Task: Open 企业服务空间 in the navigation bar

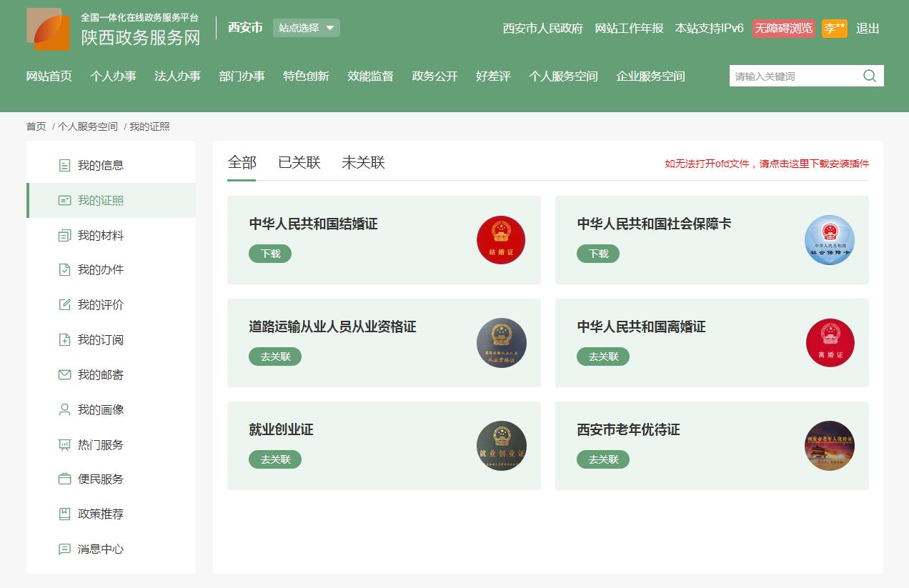Action: [x=650, y=76]
